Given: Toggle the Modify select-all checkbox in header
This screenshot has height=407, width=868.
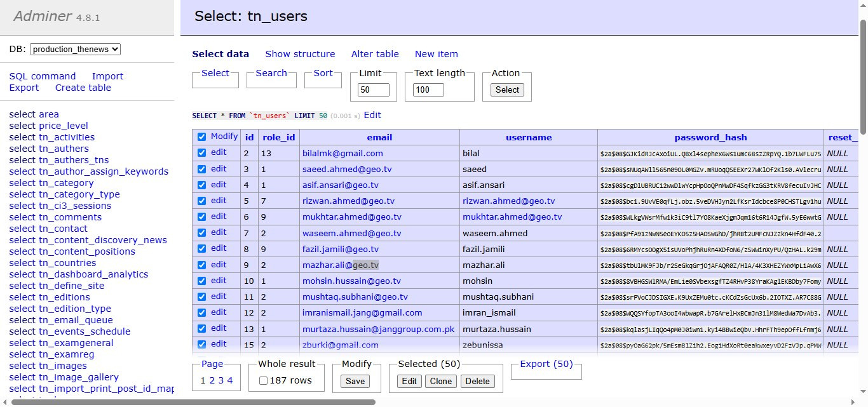Looking at the screenshot, I should 202,137.
